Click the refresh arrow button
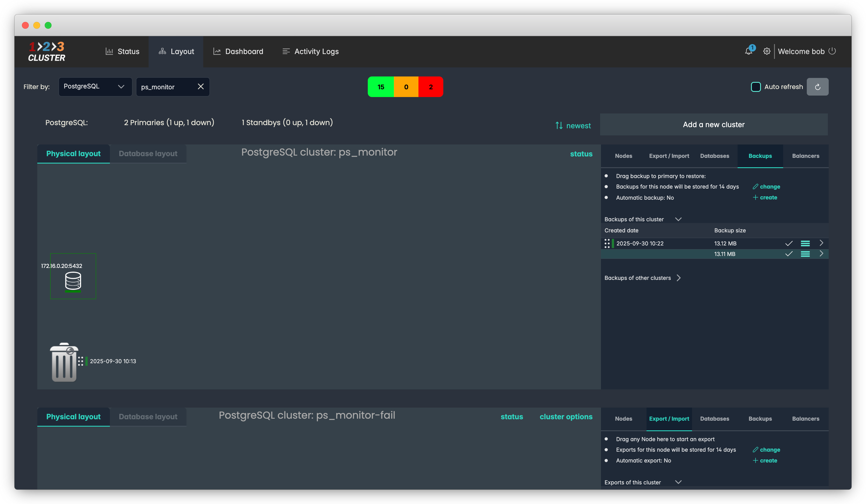The image size is (866, 504). point(817,87)
